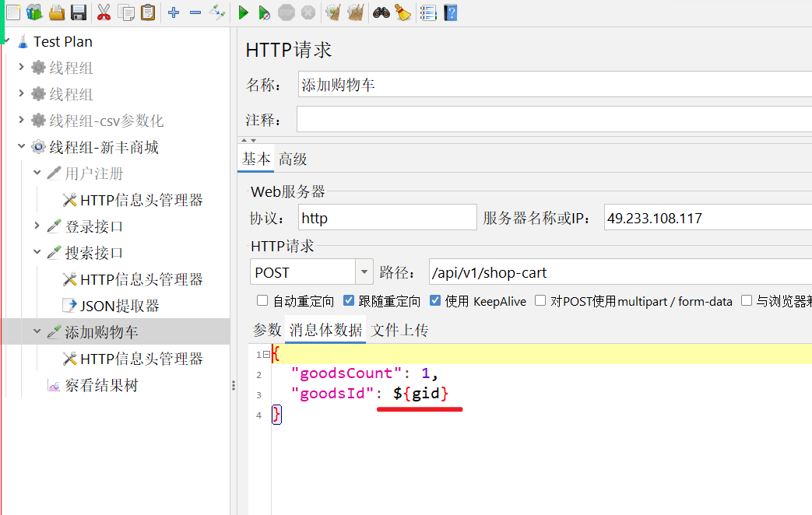Screen dimensions: 812x515
Task: Click the Open file folder icon
Action: coord(57,12)
